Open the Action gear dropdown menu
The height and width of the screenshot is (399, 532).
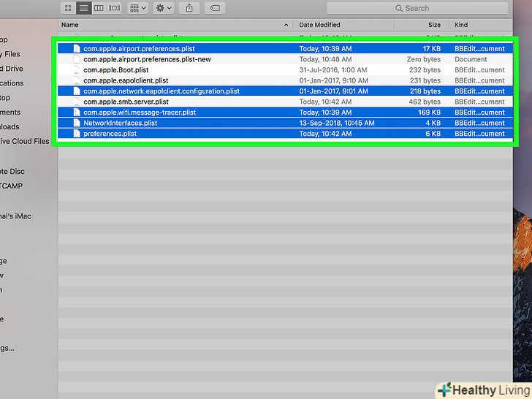pyautogui.click(x=164, y=8)
